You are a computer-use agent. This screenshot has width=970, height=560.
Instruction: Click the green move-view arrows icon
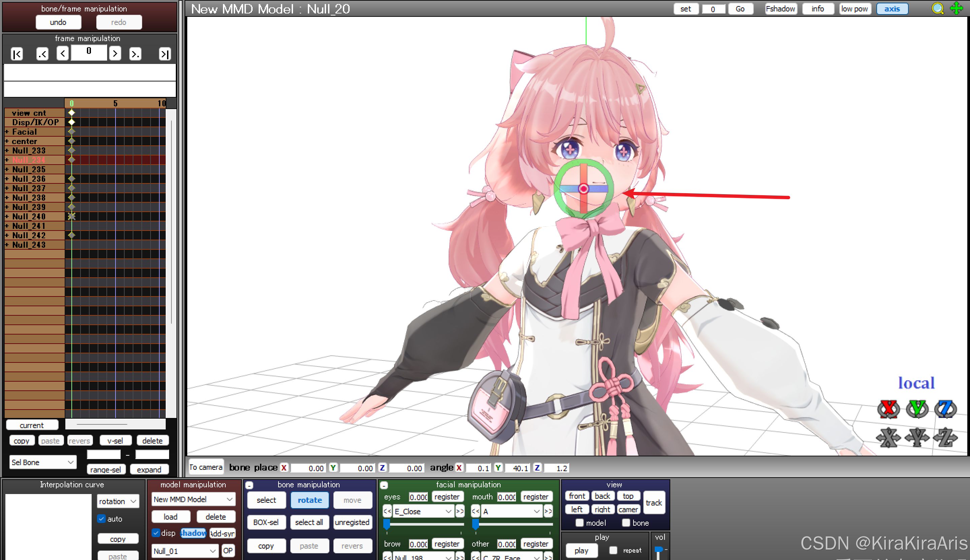957,8
